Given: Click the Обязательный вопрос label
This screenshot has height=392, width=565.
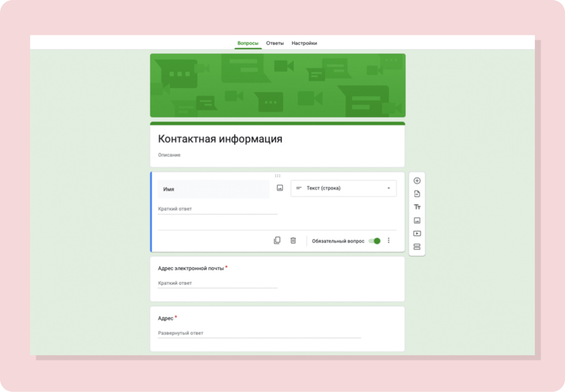Looking at the screenshot, I should 338,241.
